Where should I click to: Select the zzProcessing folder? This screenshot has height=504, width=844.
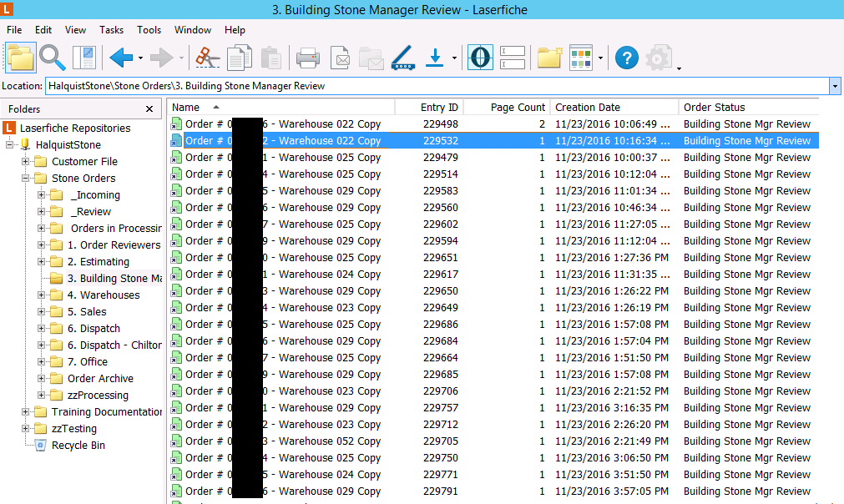(x=98, y=396)
